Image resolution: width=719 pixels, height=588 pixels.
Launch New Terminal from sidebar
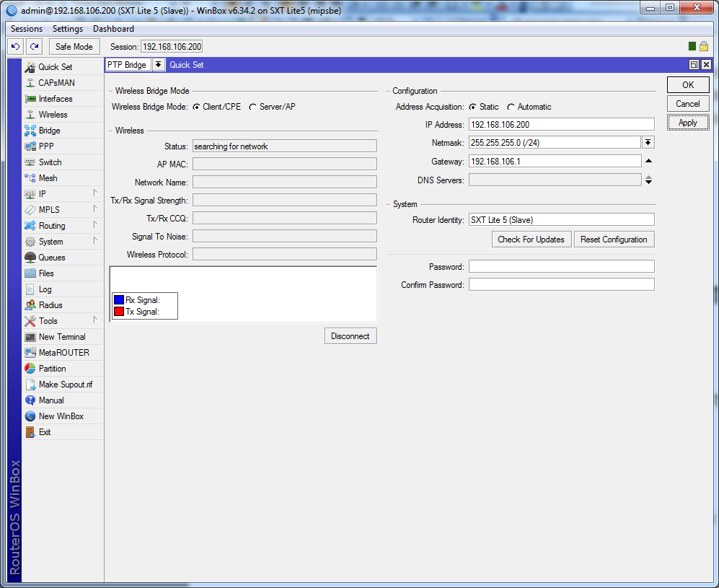61,337
